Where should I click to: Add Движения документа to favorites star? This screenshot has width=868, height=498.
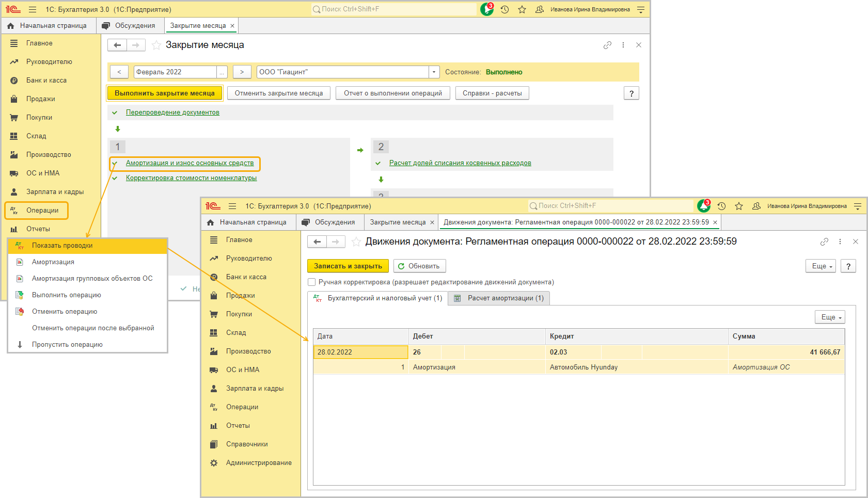click(356, 242)
